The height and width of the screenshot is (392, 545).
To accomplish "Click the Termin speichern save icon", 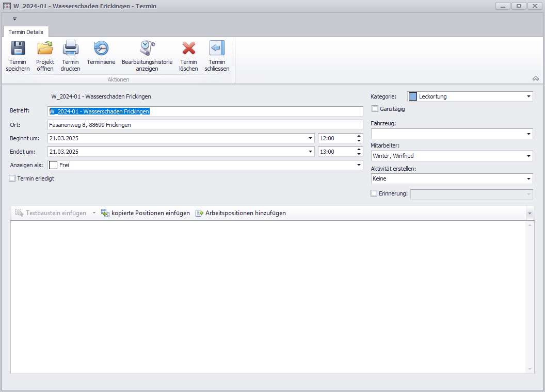I will [x=18, y=49].
